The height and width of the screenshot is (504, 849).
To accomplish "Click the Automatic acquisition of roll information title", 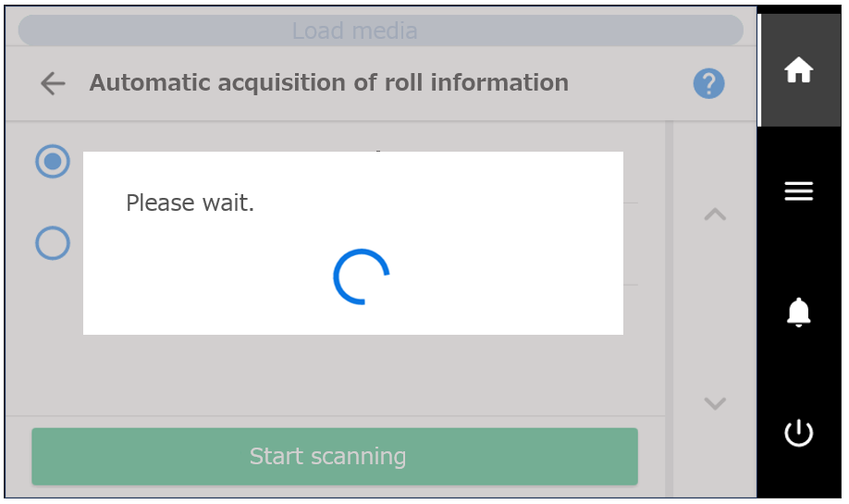I will tap(329, 83).
